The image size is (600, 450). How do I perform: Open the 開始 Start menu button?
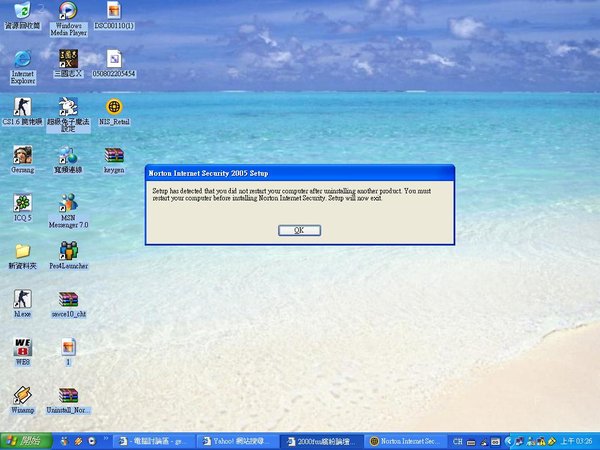tap(26, 441)
